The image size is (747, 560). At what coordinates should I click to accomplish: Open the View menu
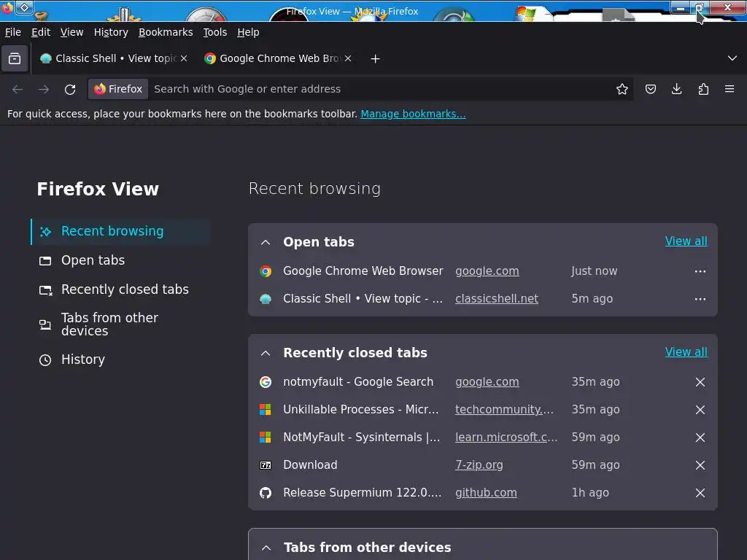tap(72, 32)
